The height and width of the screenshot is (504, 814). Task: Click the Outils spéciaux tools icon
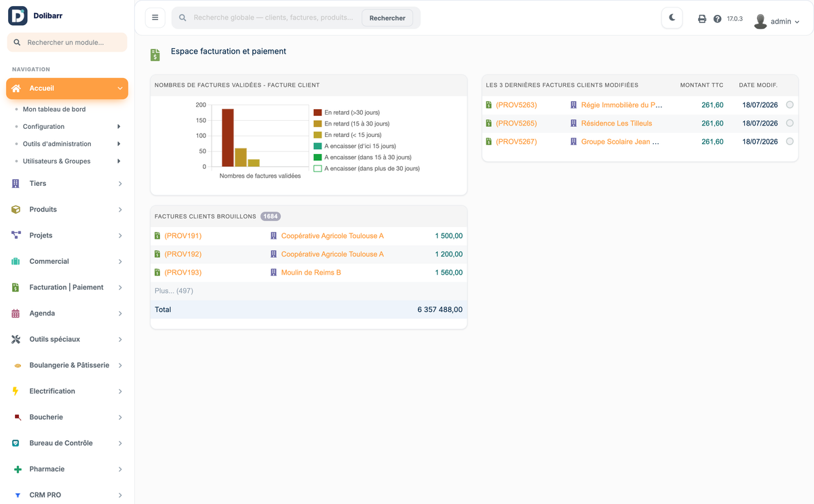(16, 339)
